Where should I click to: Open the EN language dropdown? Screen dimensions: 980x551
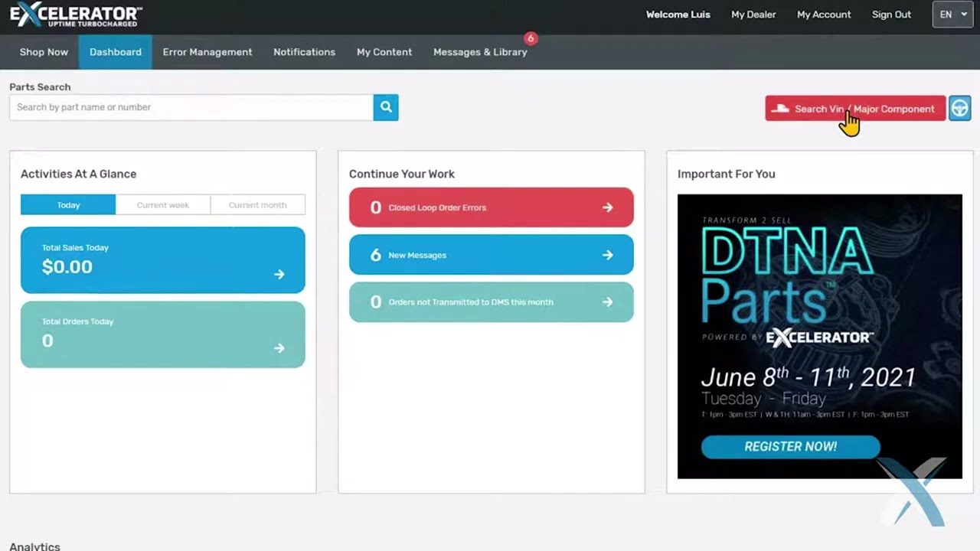pyautogui.click(x=952, y=15)
